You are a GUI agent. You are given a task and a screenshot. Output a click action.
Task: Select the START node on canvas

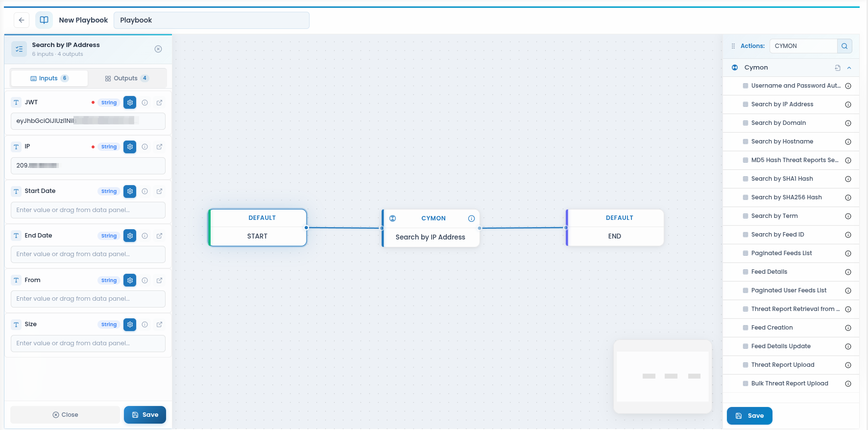click(258, 228)
